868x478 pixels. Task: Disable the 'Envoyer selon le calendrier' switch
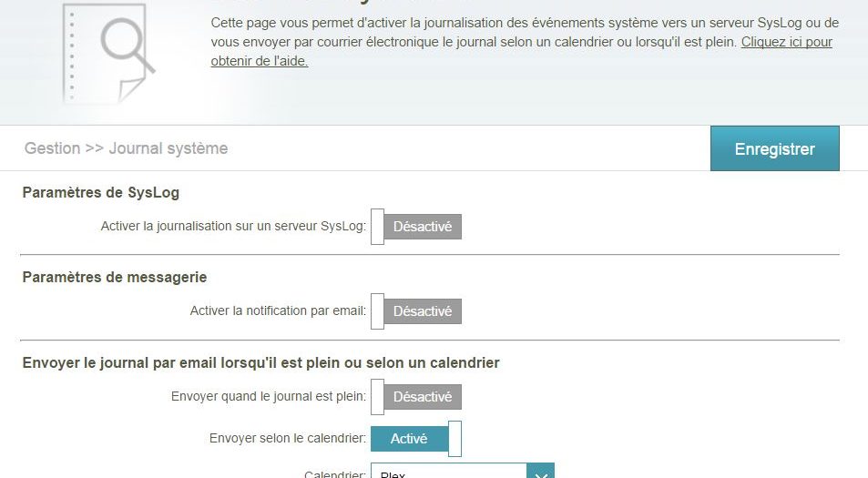[x=416, y=439]
